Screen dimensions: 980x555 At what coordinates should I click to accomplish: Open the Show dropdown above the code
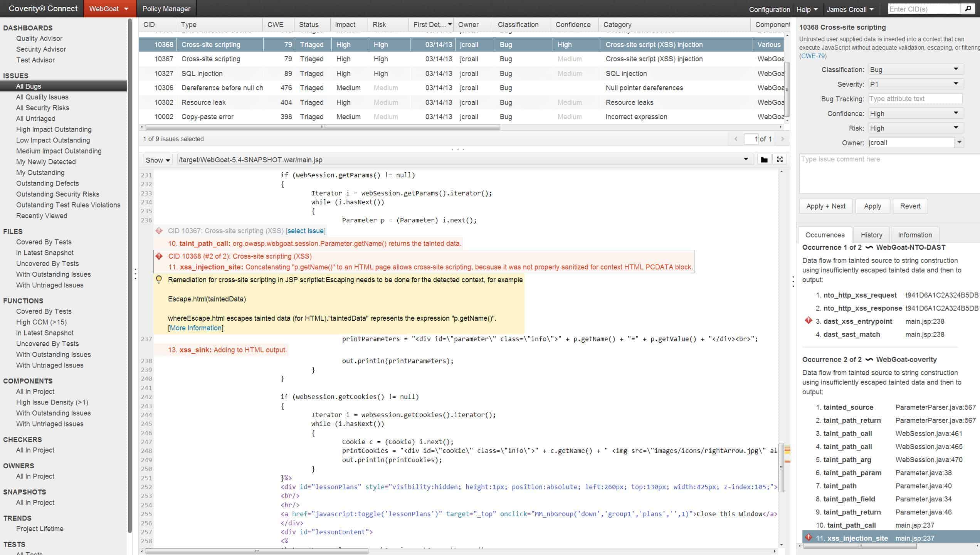[158, 160]
